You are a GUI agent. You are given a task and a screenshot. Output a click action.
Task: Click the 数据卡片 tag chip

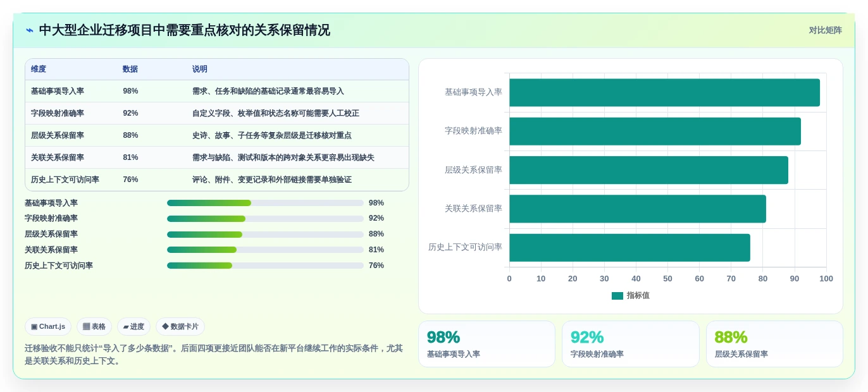[x=180, y=327]
